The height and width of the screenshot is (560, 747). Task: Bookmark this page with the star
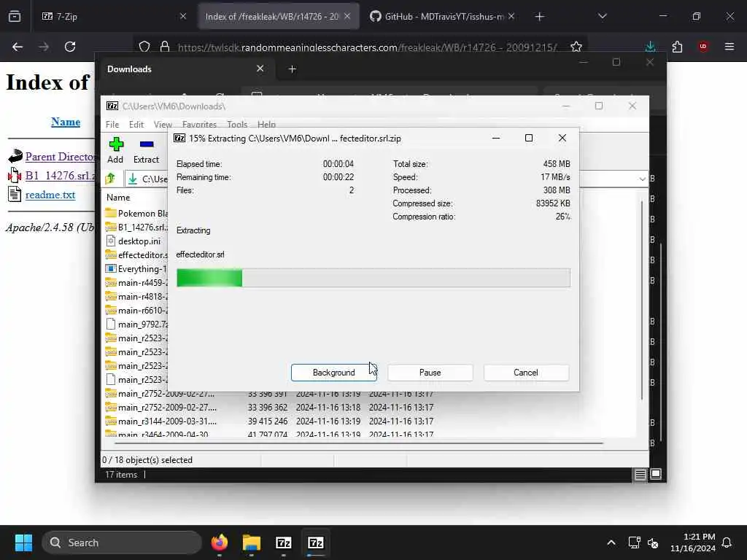[x=576, y=47]
